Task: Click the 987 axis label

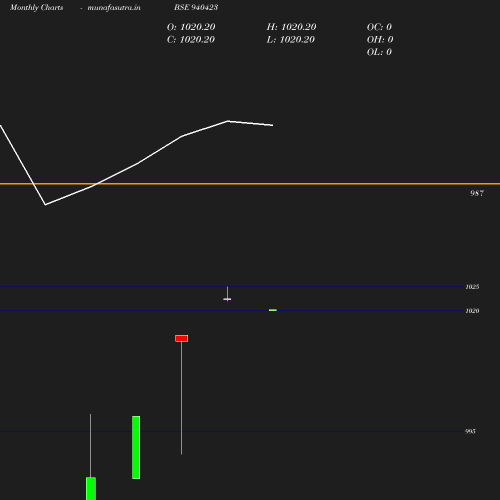Action: 477,193
